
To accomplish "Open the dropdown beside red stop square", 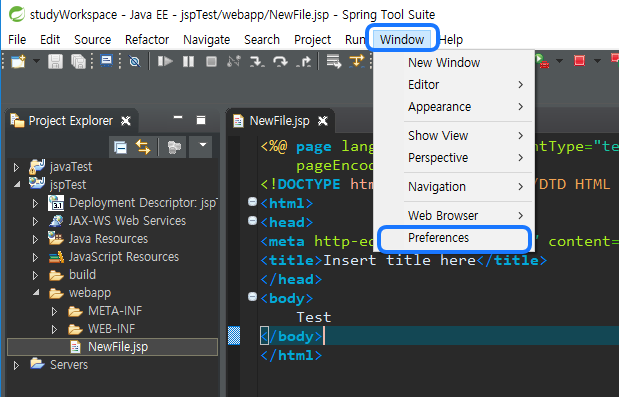I will pos(597,61).
